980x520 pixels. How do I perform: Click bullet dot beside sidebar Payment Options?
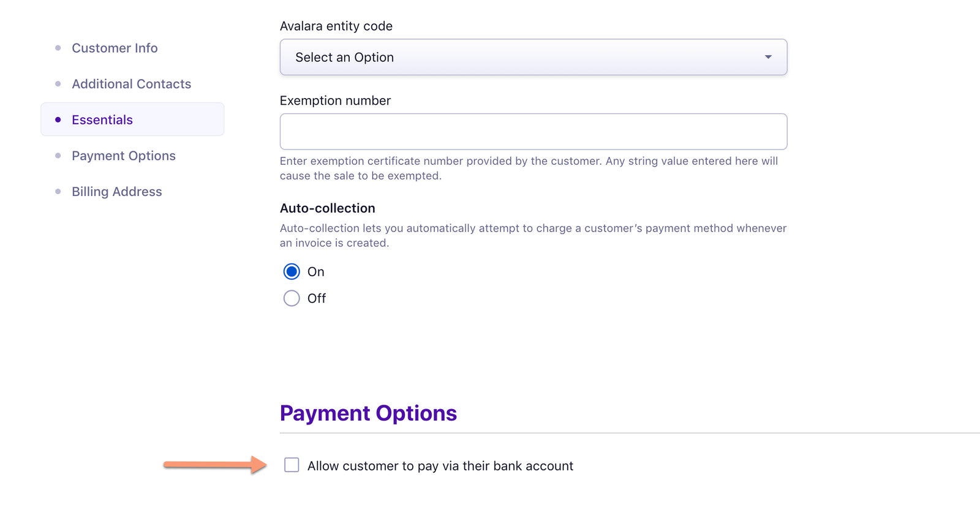tap(58, 156)
